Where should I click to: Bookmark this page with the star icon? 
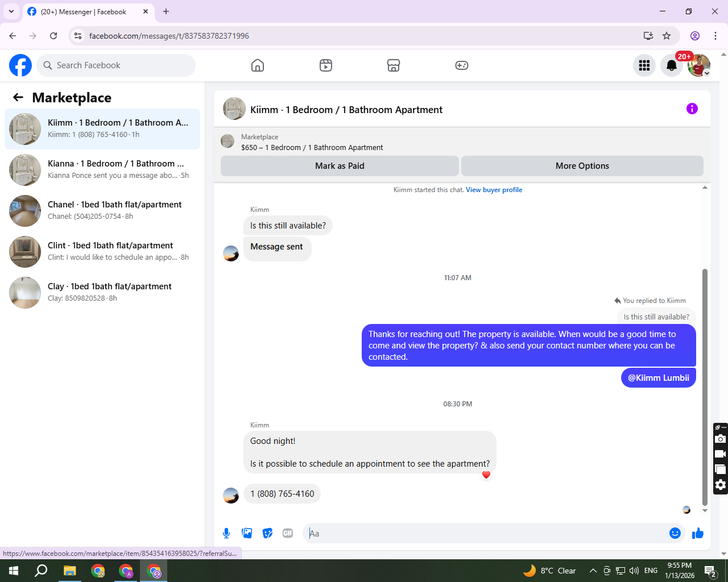tap(667, 36)
